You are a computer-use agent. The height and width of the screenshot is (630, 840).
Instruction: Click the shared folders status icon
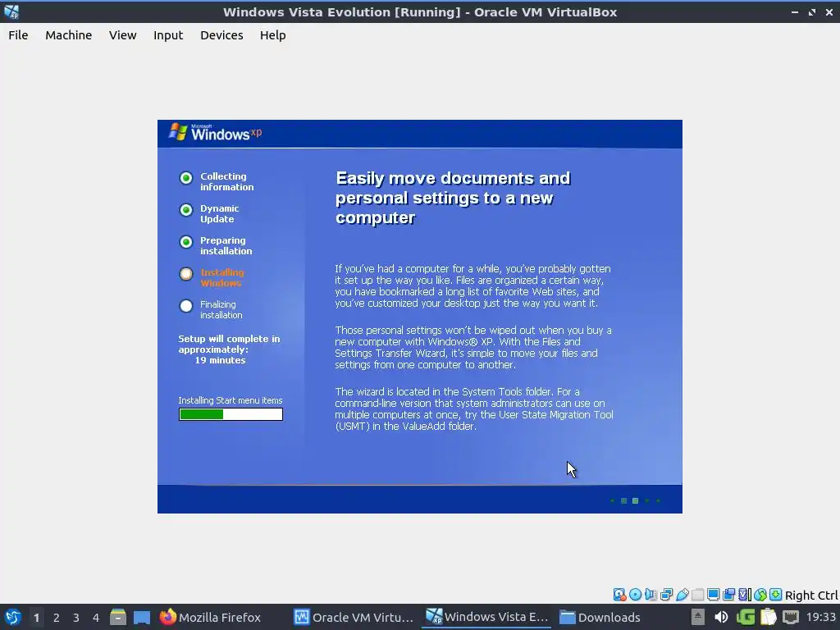pos(697,595)
